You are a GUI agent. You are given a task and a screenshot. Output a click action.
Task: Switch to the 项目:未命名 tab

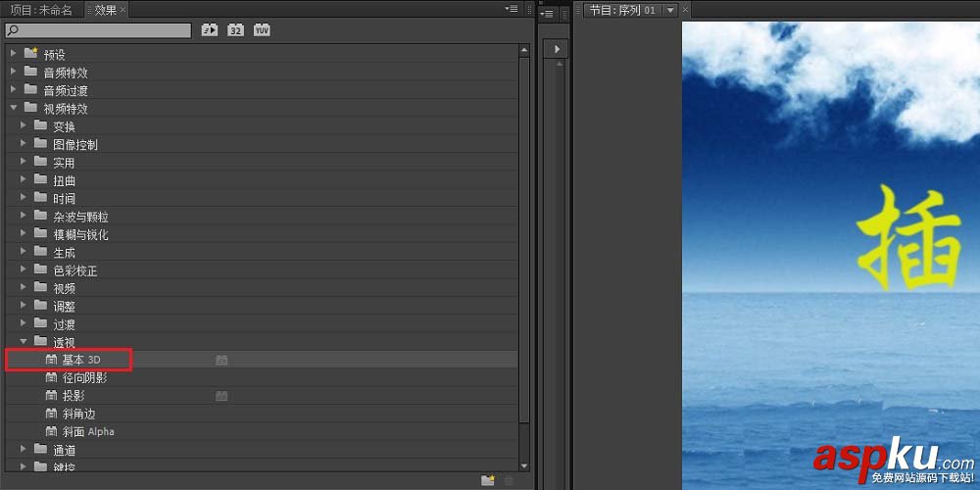(40, 10)
